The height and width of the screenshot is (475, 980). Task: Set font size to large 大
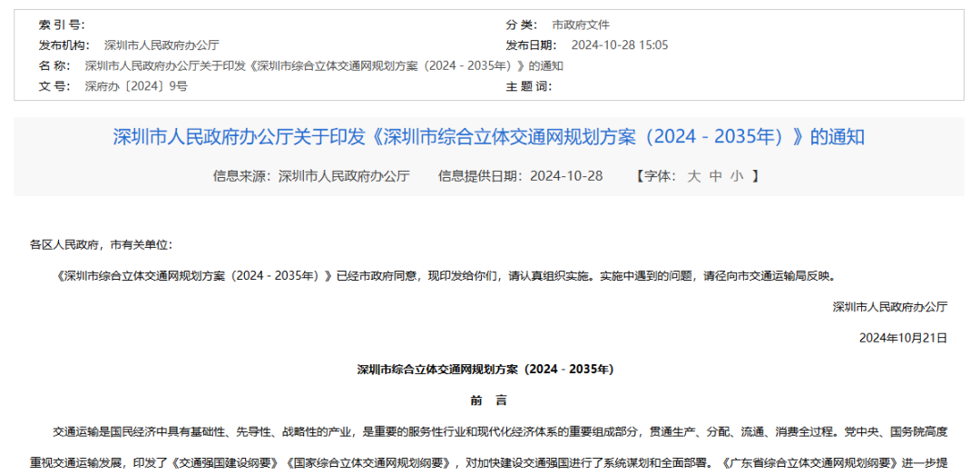pos(694,176)
